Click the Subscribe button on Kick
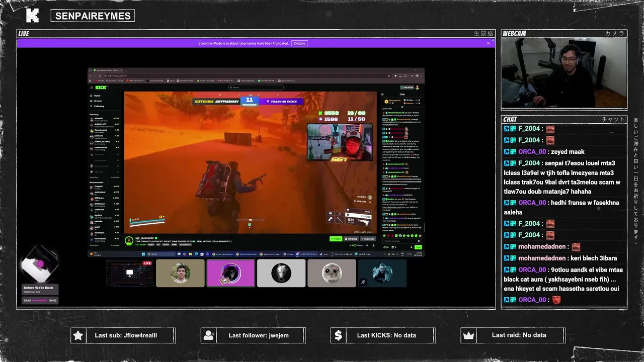Image resolution: width=644 pixels, height=362 pixels. tap(368, 239)
